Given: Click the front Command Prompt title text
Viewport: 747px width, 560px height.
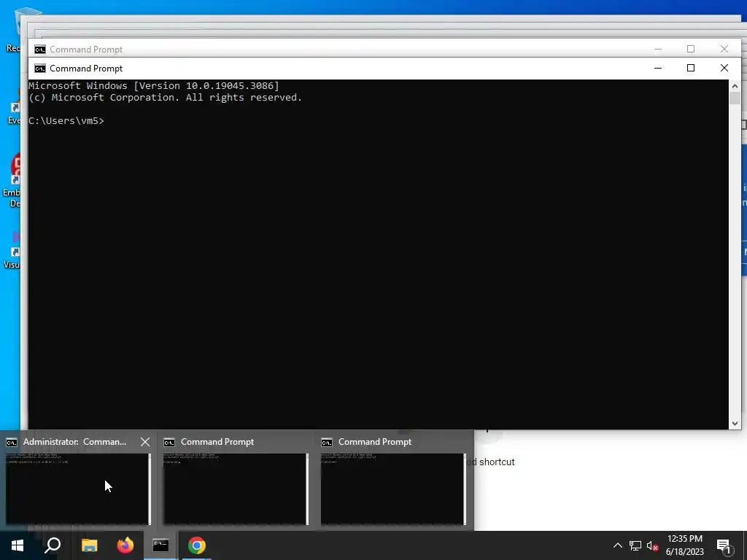Looking at the screenshot, I should (86, 69).
